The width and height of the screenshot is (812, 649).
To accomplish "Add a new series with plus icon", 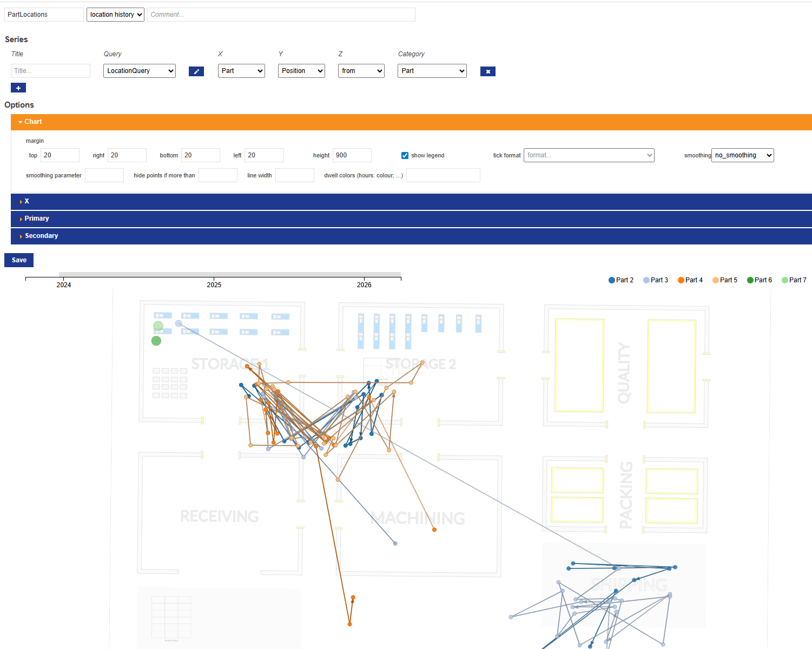I will [18, 88].
